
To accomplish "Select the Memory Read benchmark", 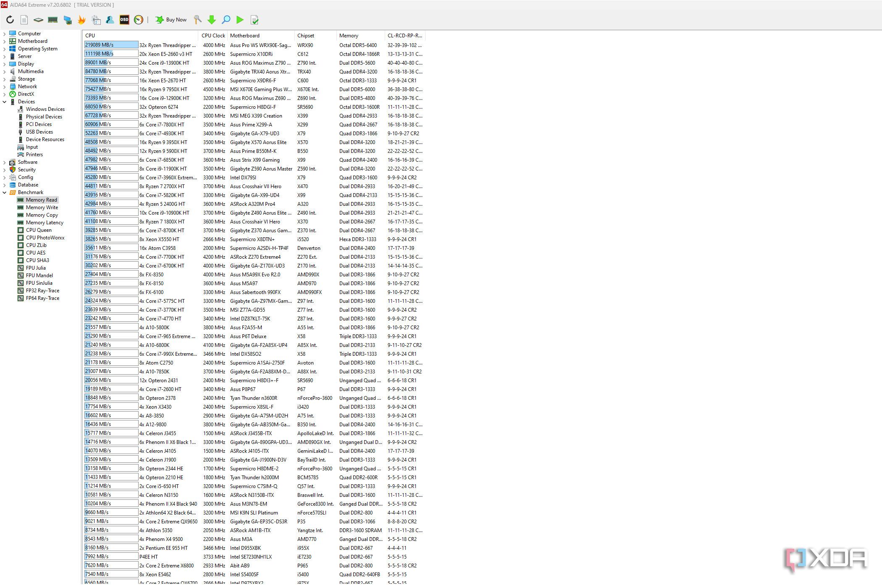I will (x=41, y=200).
